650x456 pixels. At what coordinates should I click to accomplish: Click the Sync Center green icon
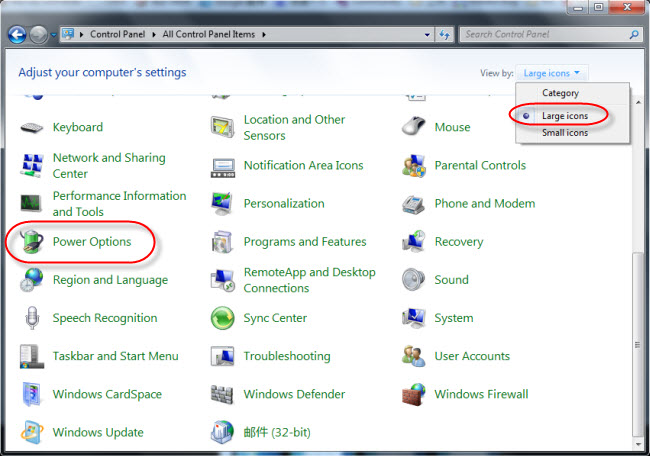click(223, 318)
